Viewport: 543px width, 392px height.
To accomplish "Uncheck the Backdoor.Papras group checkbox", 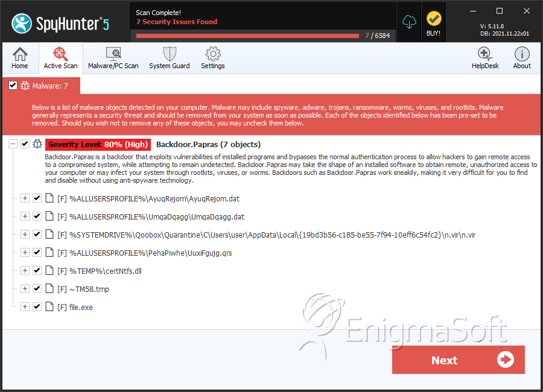I will pyautogui.click(x=25, y=144).
